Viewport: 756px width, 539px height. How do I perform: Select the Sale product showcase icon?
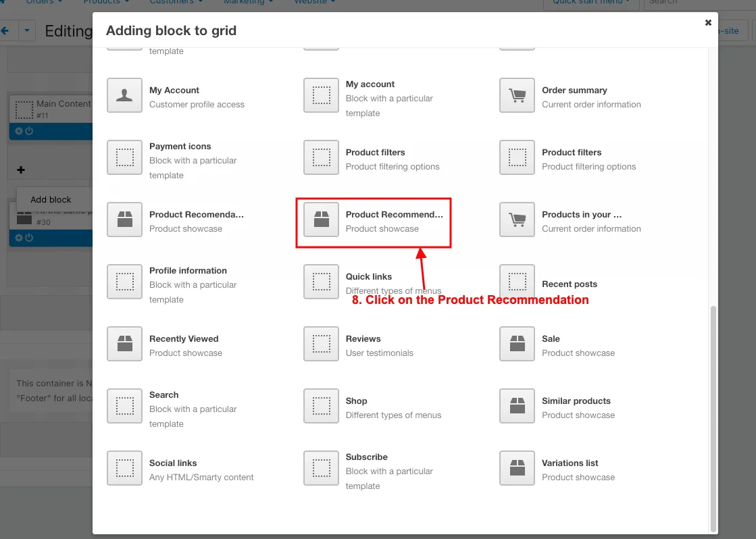click(x=517, y=344)
